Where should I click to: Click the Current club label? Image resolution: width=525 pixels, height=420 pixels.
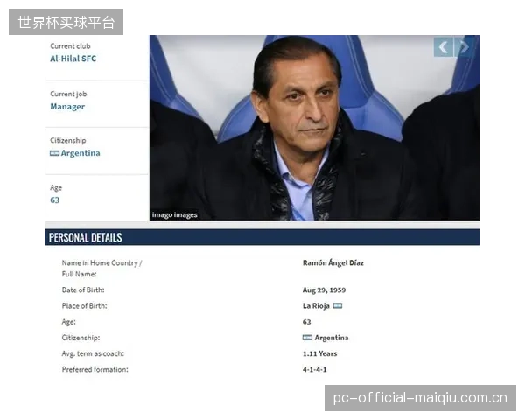pos(70,46)
